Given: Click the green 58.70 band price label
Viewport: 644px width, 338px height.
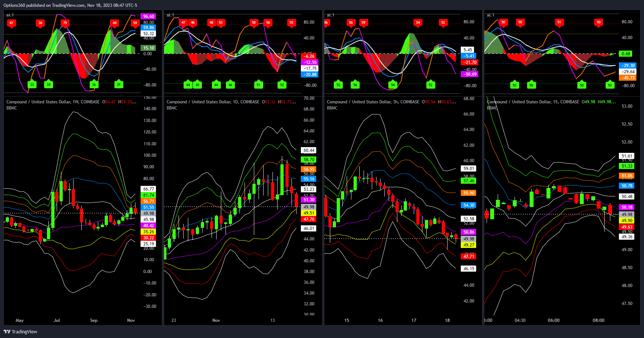Looking at the screenshot, I should click(309, 160).
